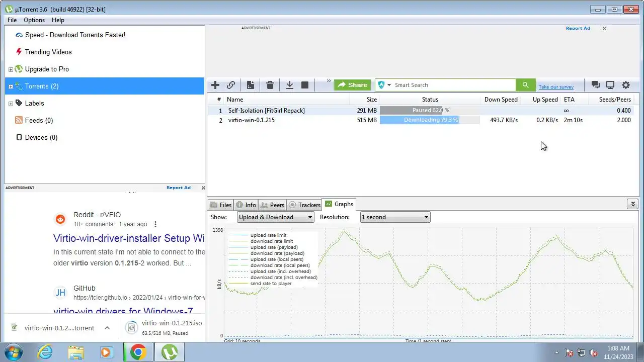
Task: Expand the Labels tree node
Action: pyautogui.click(x=11, y=104)
